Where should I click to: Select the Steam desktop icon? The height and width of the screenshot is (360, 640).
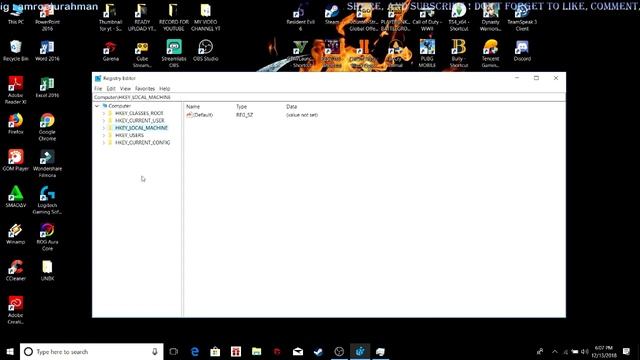pyautogui.click(x=332, y=14)
